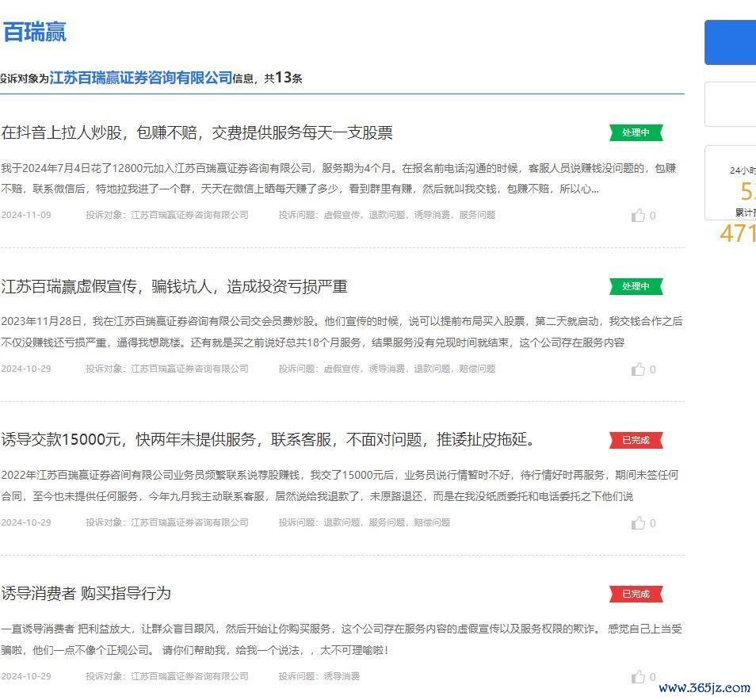Select the date 2024-11-09
756x700 pixels.
click(x=26, y=215)
